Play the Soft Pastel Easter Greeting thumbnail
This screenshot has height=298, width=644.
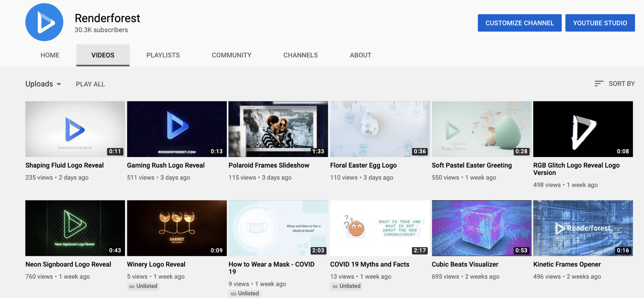(x=482, y=129)
